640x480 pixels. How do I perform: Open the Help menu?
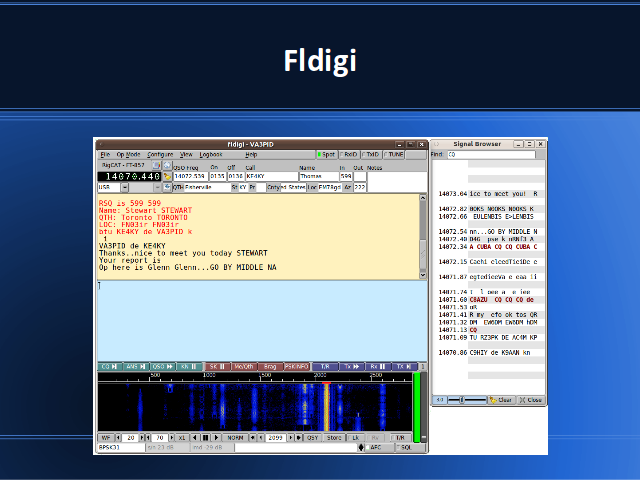[251, 155]
